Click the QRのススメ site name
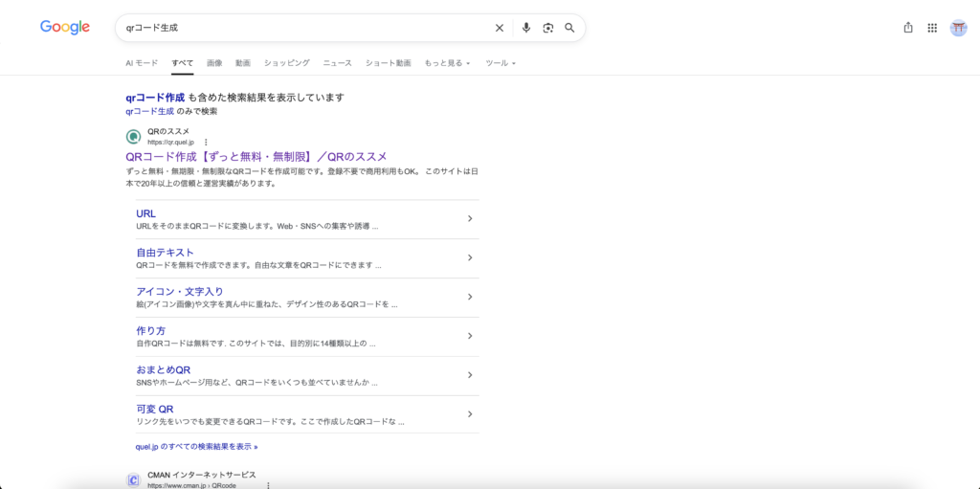Viewport: 980px width, 489px height. [168, 131]
